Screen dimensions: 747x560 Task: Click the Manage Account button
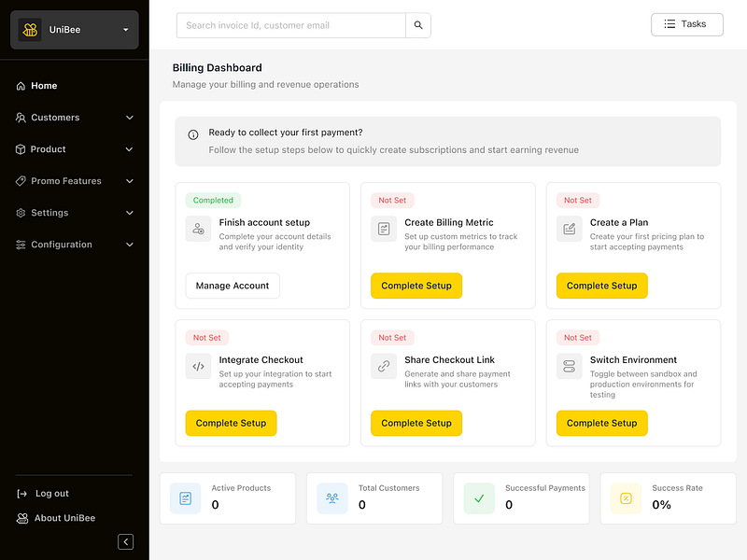coord(233,286)
